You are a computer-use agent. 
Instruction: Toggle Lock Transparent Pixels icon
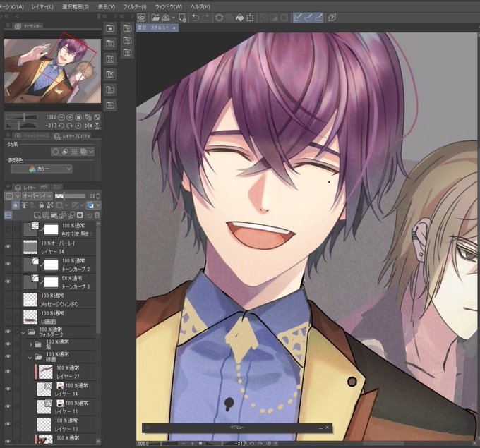(50, 205)
